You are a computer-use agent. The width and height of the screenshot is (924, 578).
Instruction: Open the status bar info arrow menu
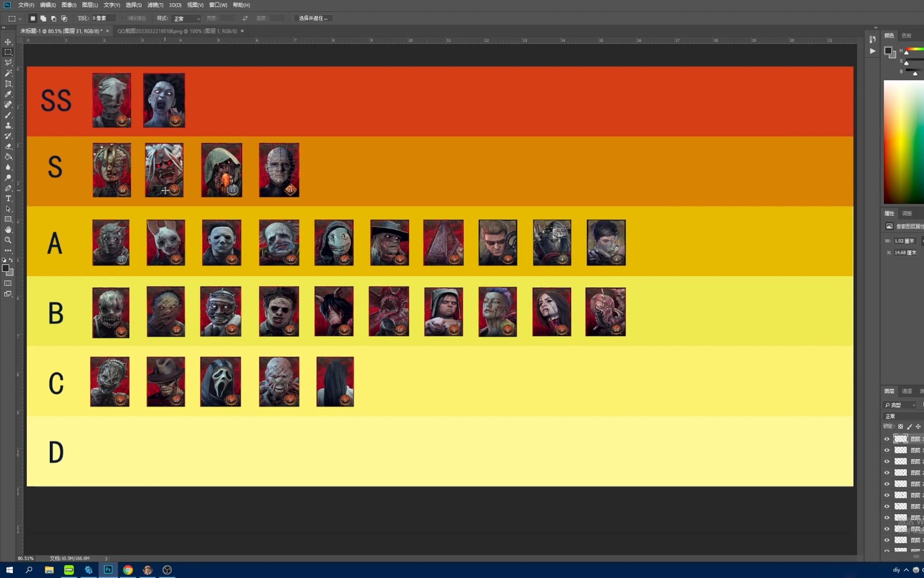pyautogui.click(x=106, y=558)
